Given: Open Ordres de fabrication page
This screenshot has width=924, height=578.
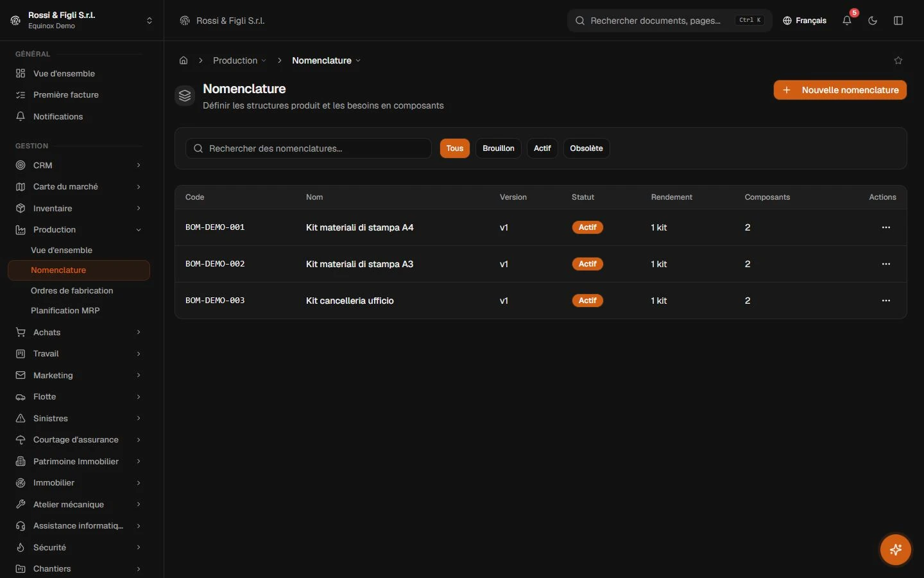Looking at the screenshot, I should pos(78,290).
